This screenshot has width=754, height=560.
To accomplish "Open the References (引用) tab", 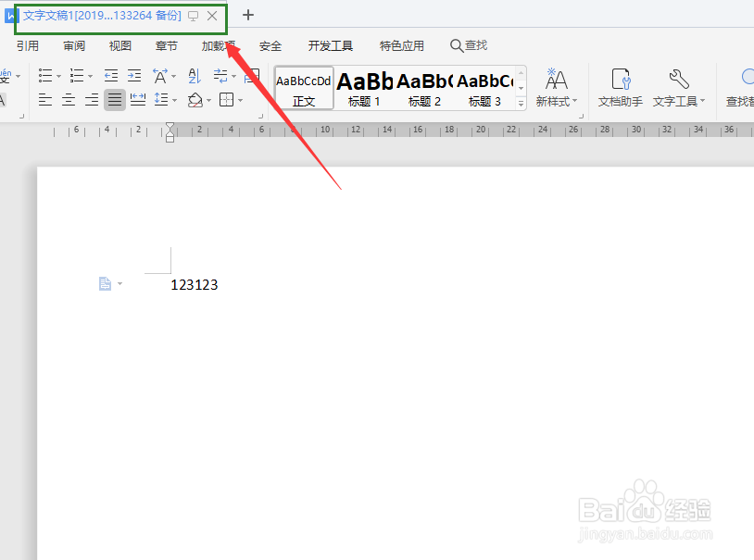I will pyautogui.click(x=28, y=45).
